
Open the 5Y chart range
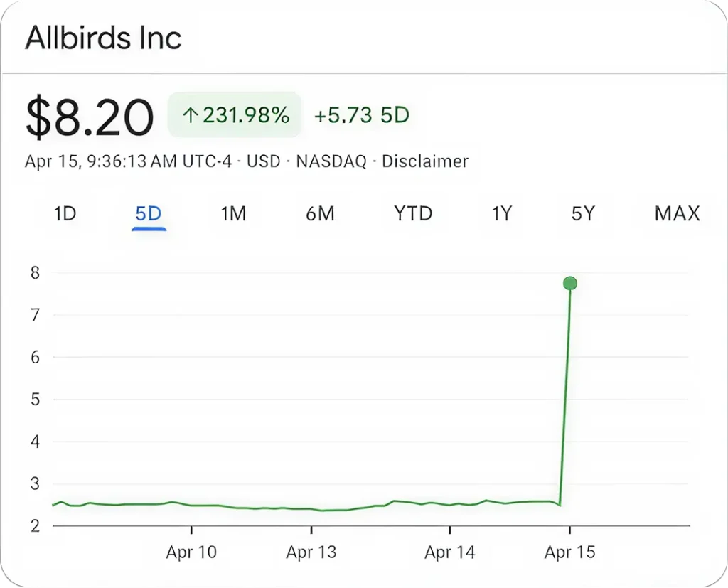tap(582, 213)
